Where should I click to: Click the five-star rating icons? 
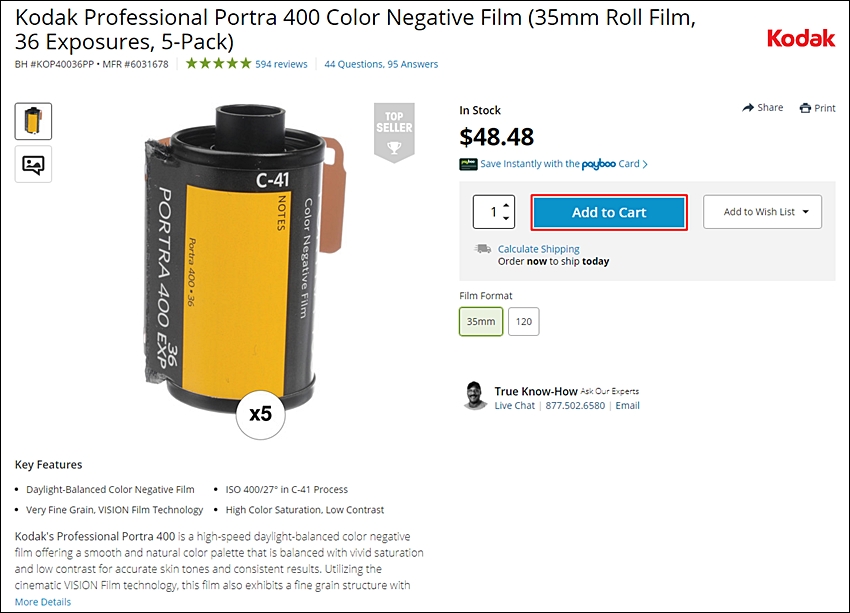tap(218, 63)
